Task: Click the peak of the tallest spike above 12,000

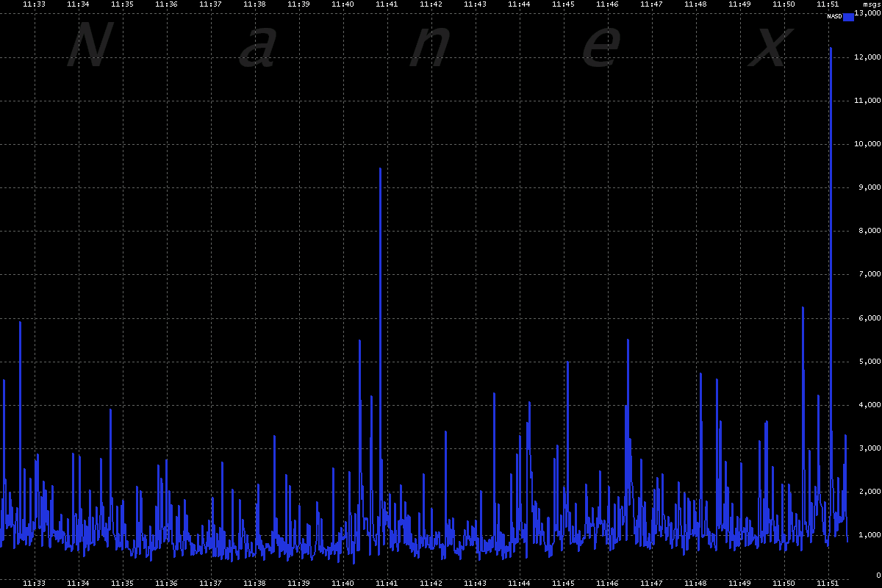Action: (x=831, y=48)
